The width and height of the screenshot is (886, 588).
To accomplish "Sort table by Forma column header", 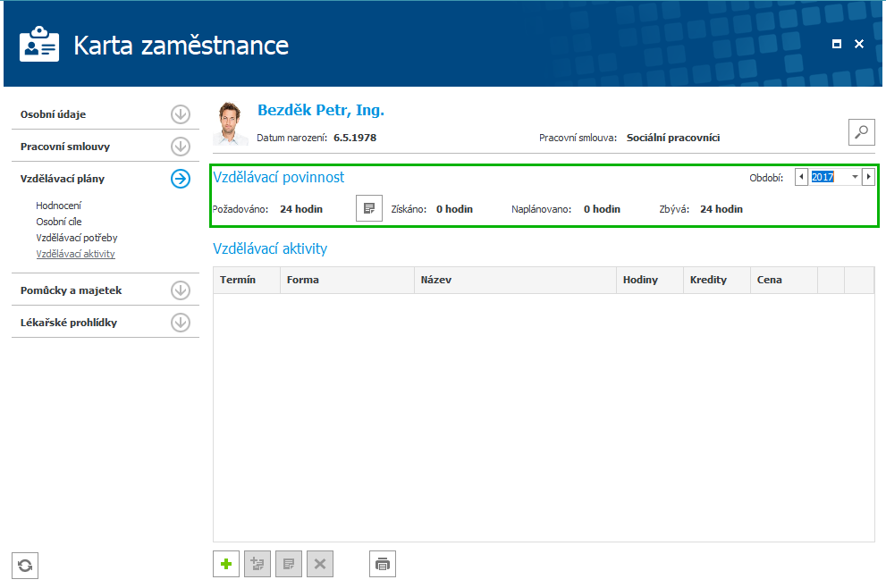I will pos(347,280).
